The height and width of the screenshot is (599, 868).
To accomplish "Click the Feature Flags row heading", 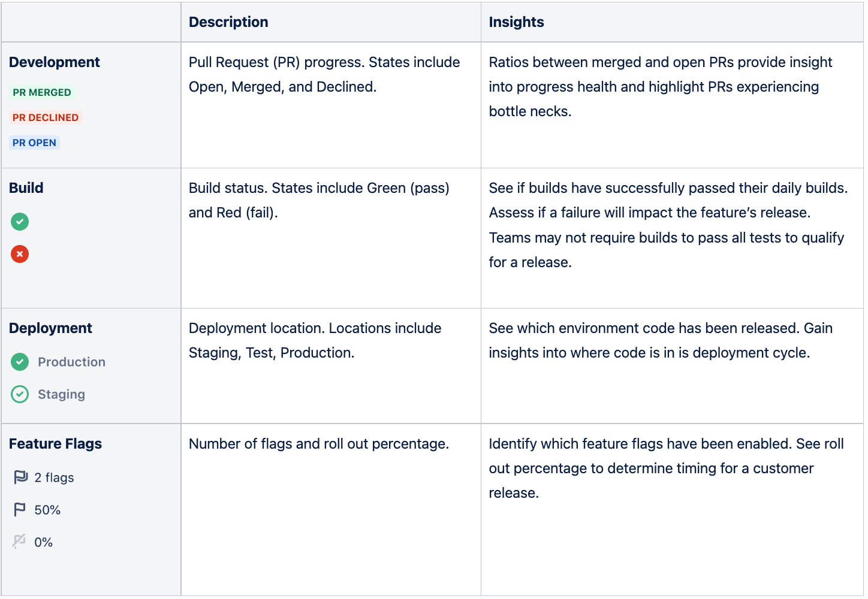I will coord(55,444).
